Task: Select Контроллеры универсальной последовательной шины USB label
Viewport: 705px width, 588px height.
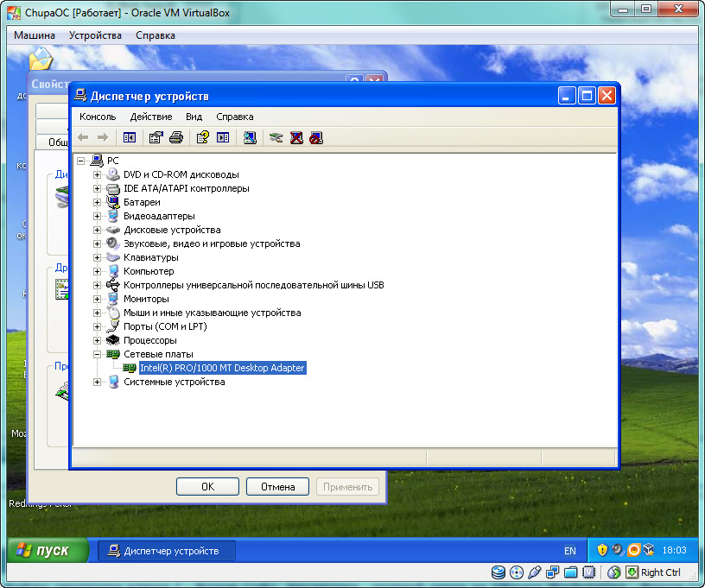Action: click(x=254, y=285)
